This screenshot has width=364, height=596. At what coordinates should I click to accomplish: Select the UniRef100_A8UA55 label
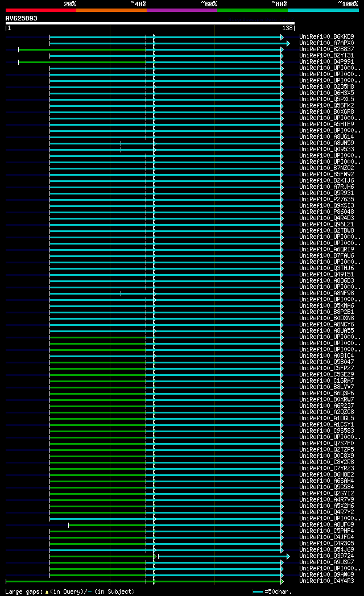point(326,330)
